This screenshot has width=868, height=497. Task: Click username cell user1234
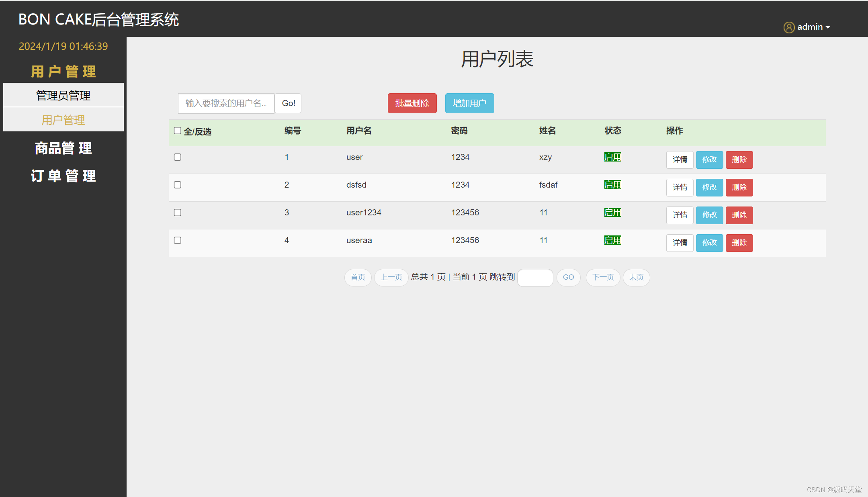click(364, 213)
